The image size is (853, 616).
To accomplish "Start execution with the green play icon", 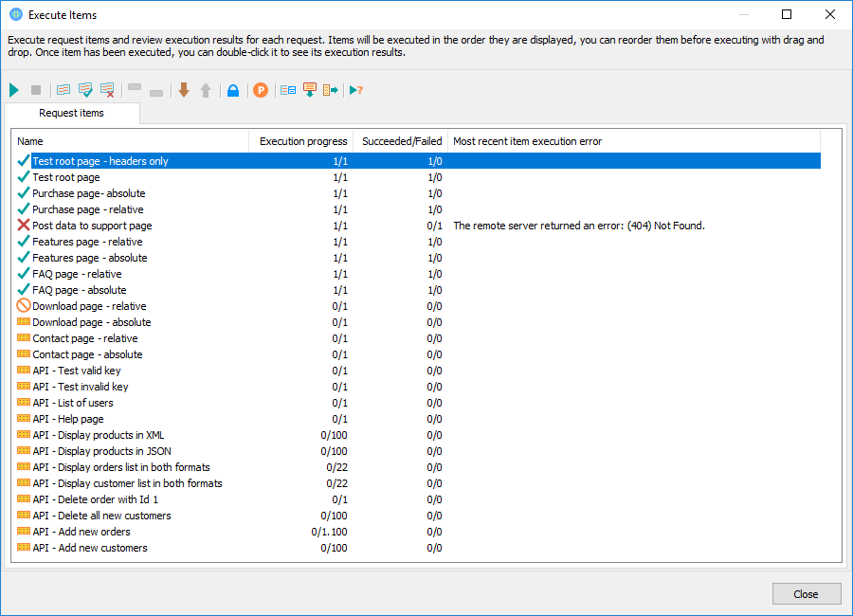I will click(x=13, y=89).
